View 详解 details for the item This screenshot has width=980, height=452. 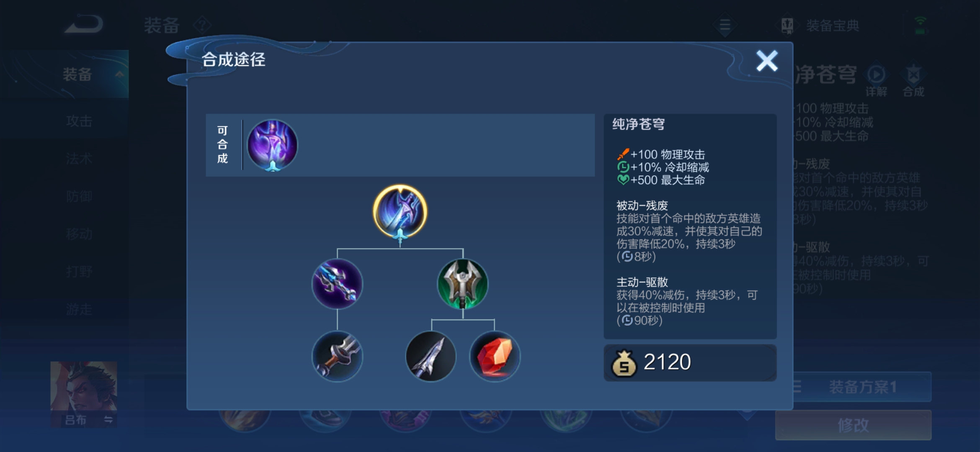[876, 80]
